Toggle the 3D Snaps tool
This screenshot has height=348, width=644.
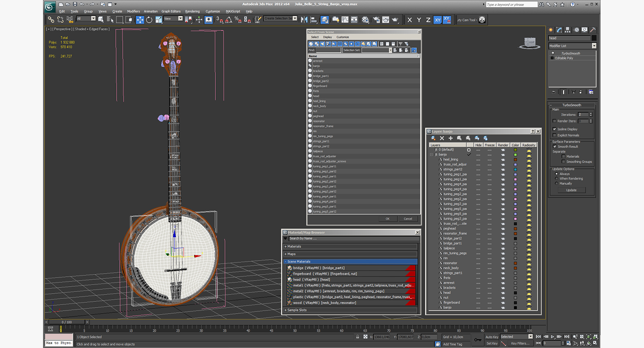(219, 20)
